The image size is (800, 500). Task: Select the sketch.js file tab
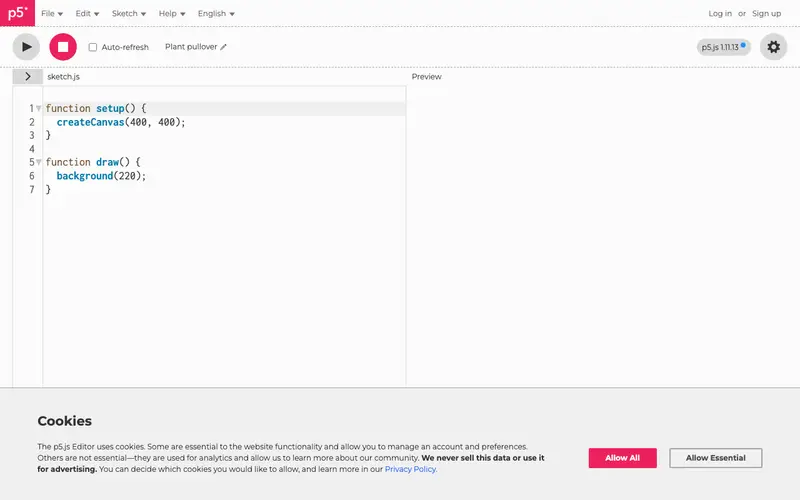[x=63, y=77]
